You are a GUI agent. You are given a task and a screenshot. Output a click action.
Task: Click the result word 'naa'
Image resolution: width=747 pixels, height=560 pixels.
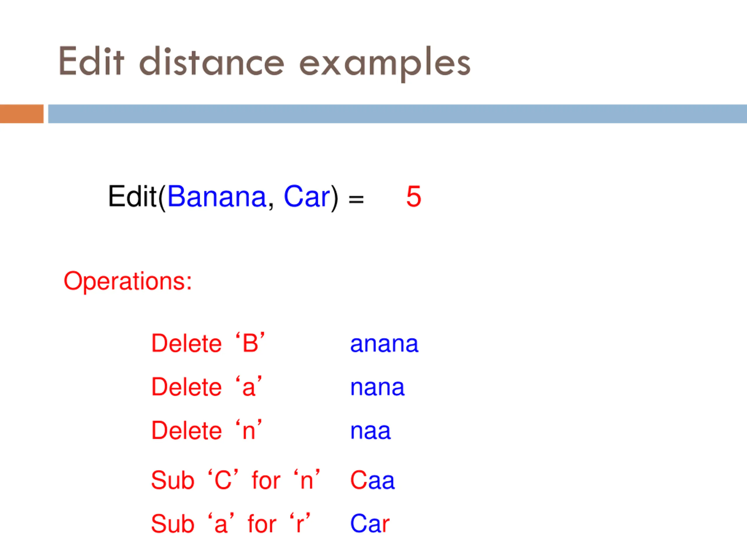[x=371, y=431]
